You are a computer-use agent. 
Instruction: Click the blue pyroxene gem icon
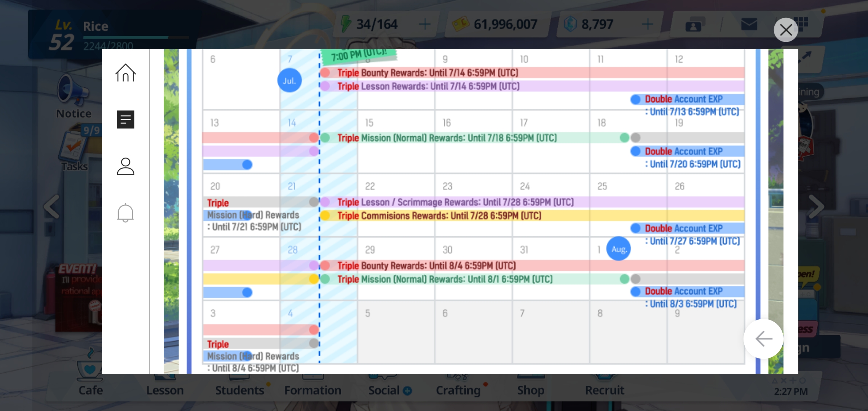[570, 24]
